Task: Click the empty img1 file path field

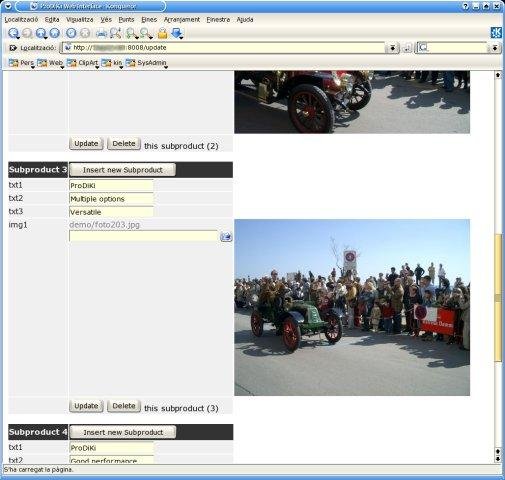Action: (x=143, y=236)
